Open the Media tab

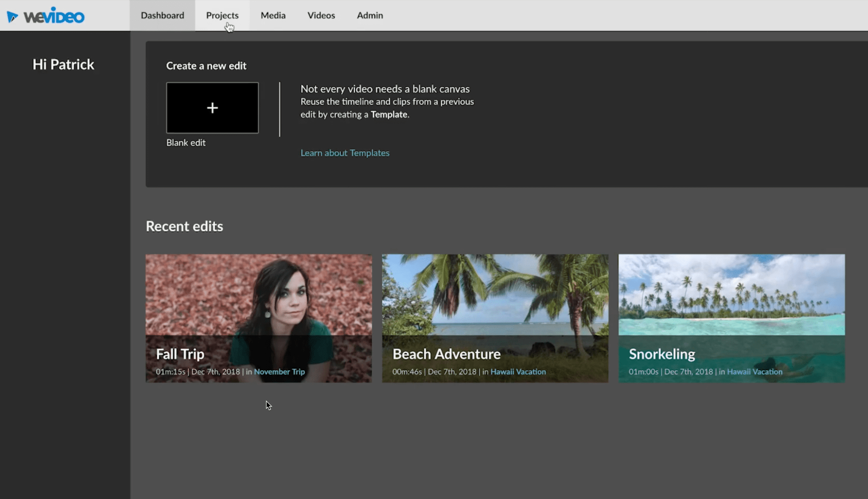pos(273,16)
